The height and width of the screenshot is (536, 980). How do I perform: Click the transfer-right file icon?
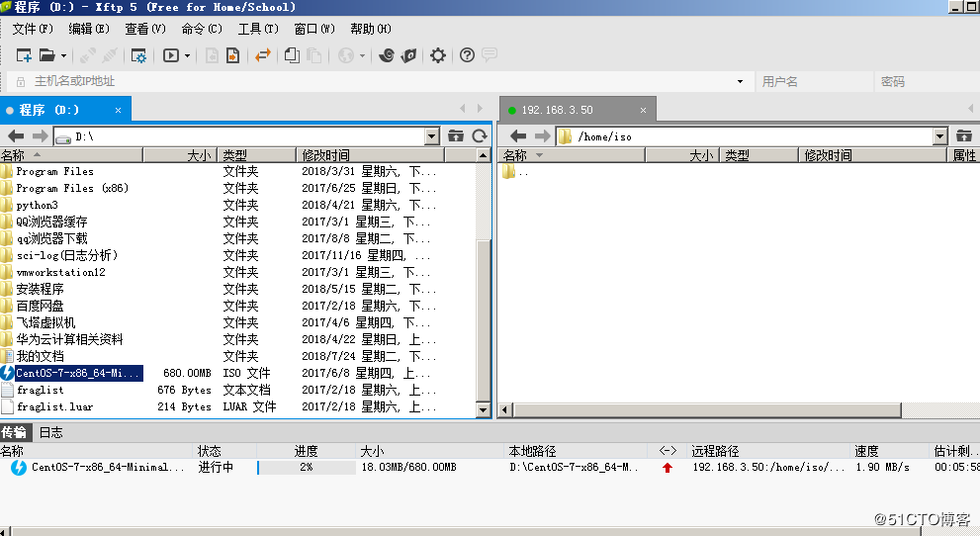pos(232,55)
